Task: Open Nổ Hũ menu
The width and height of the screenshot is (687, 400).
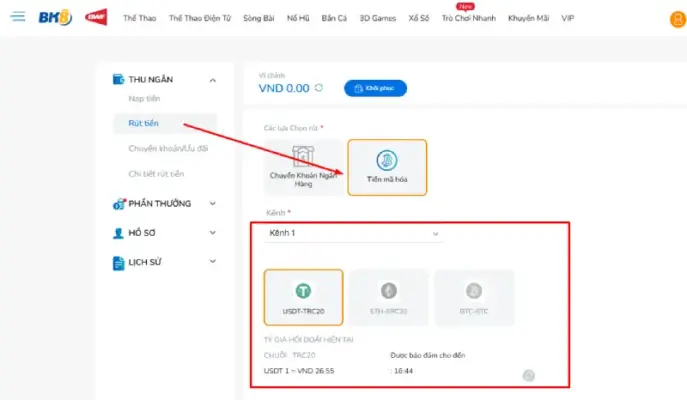Action: (x=298, y=18)
